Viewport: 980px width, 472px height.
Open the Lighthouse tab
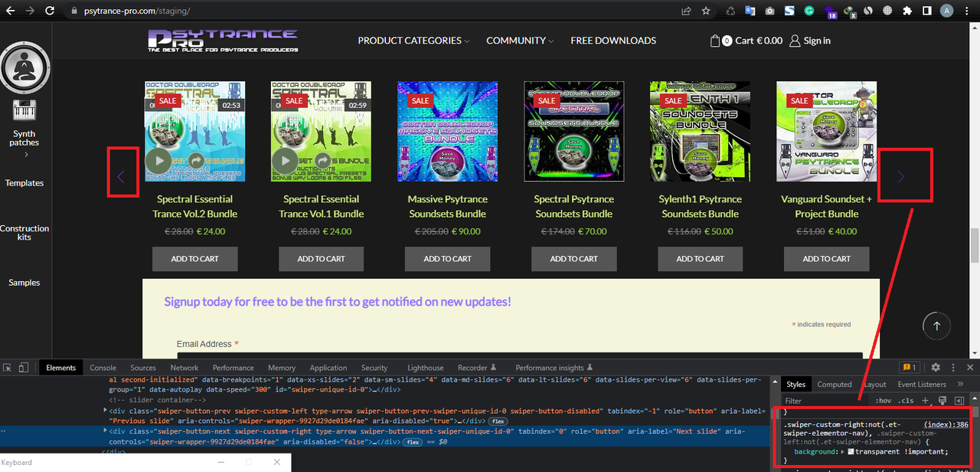(425, 368)
